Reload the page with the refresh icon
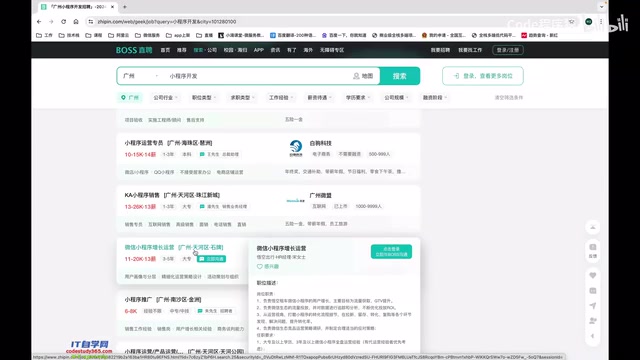The image size is (640, 360). pyautogui.click(x=63, y=22)
